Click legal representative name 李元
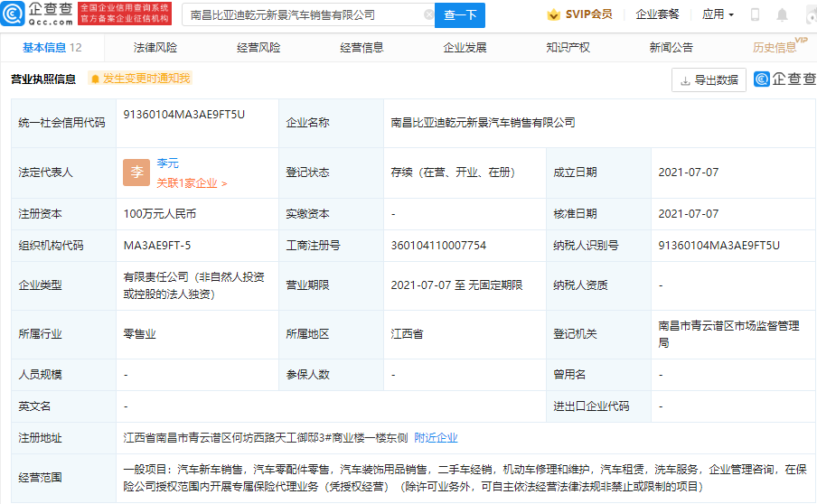 click(x=167, y=163)
